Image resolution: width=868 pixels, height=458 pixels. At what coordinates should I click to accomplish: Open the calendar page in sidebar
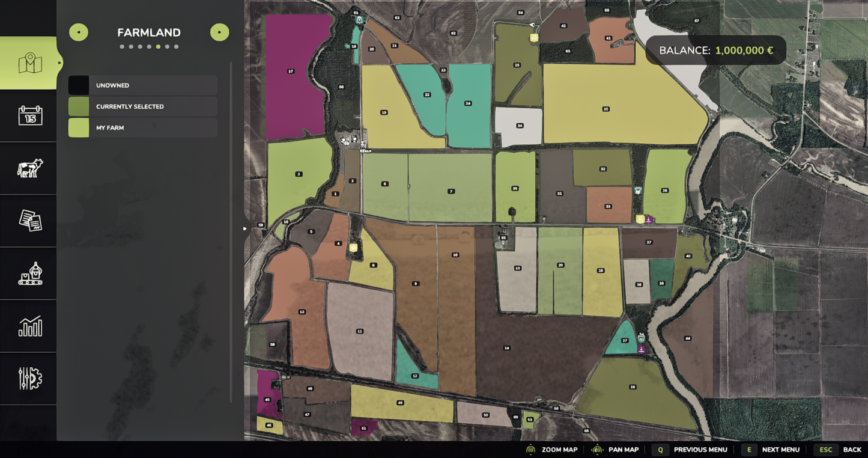click(29, 115)
